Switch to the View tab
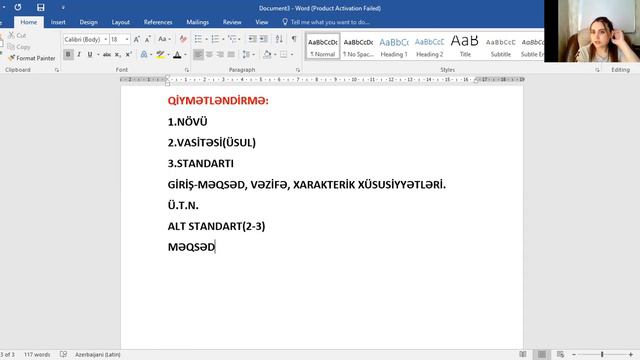Screen dimensions: 640x360 [x=262, y=22]
